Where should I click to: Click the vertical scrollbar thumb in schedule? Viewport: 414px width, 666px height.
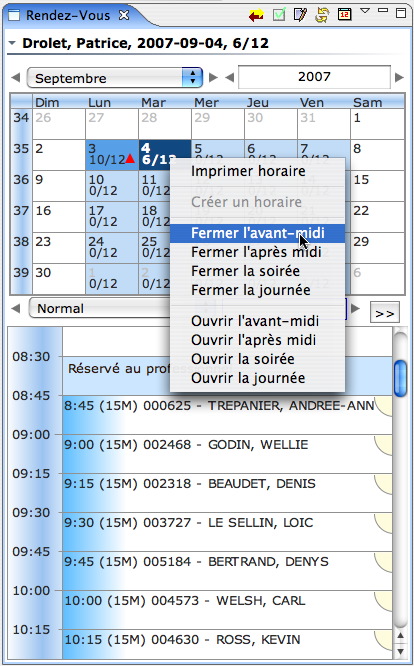[400, 378]
